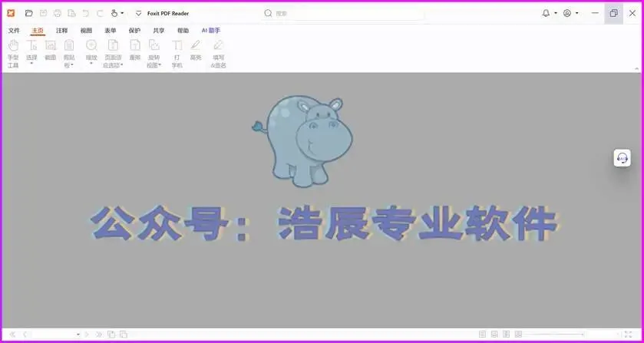
Task: Switch to the 保护 tab
Action: click(134, 31)
